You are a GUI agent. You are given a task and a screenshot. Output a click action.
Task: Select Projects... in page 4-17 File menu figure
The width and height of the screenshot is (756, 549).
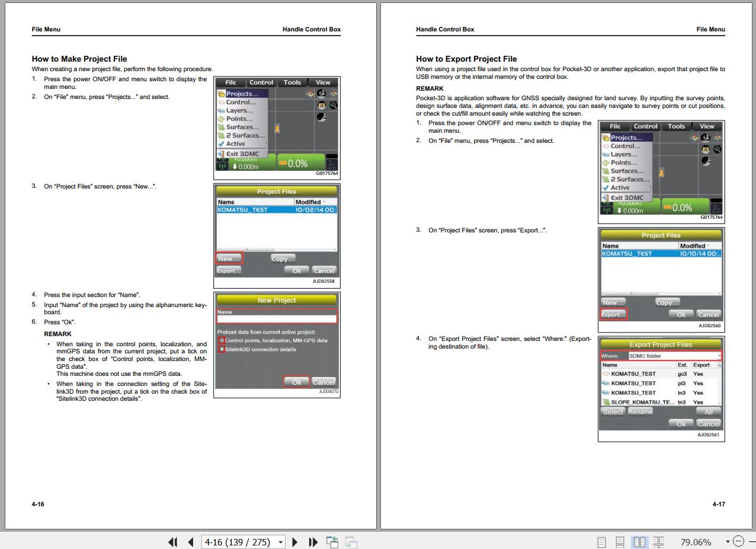pyautogui.click(x=627, y=138)
